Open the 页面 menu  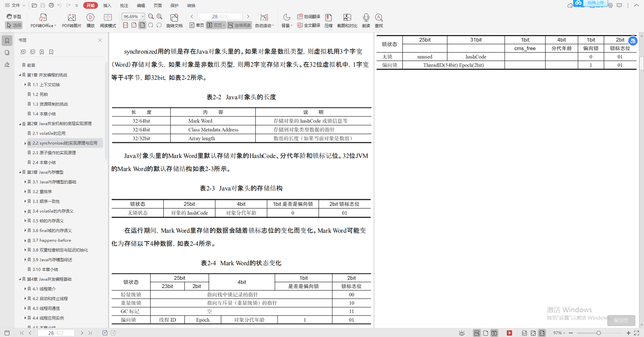point(157,5)
